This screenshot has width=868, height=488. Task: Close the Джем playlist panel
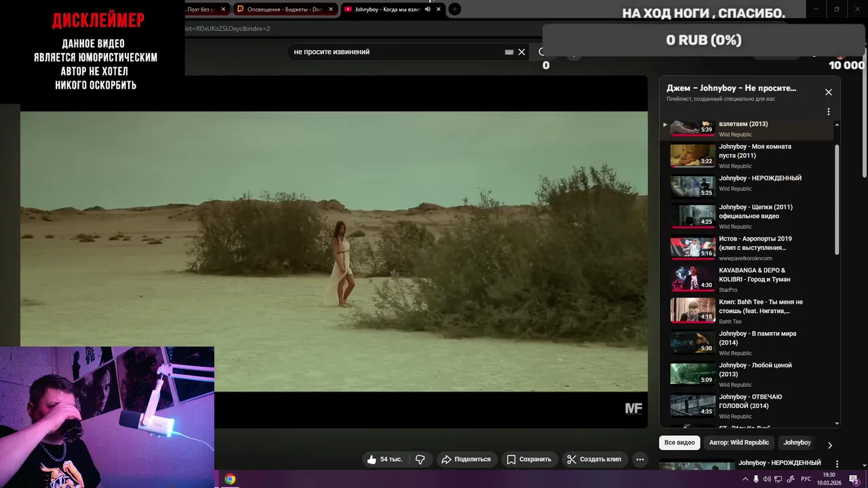[828, 92]
